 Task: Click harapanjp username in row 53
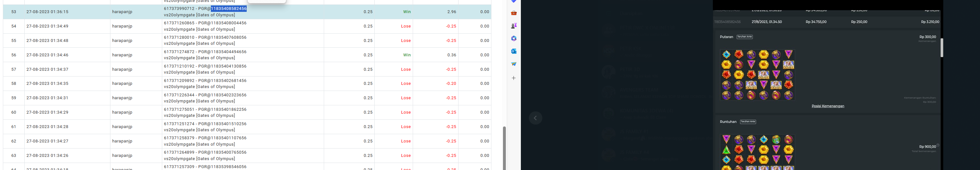122,12
